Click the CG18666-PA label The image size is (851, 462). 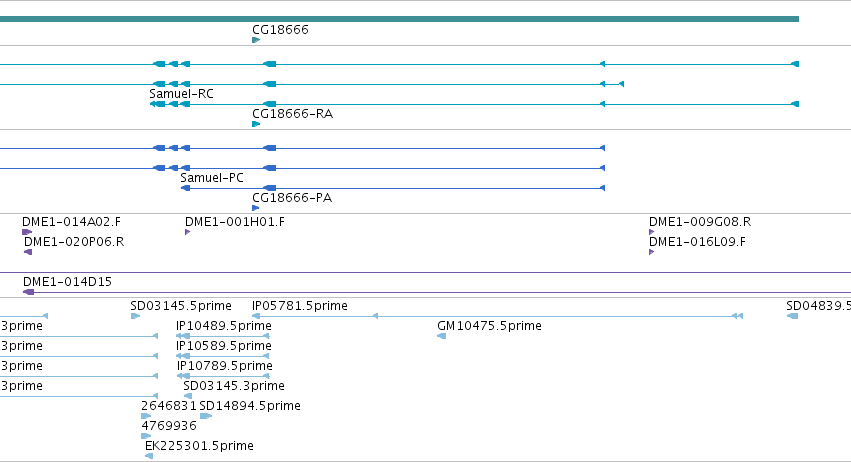(x=292, y=198)
